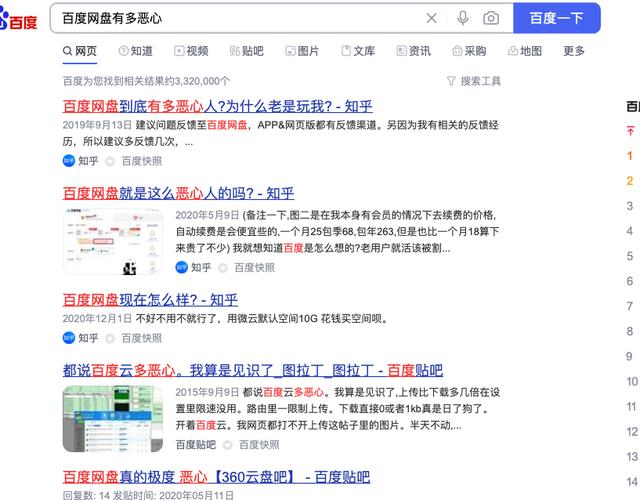Click thumbnail of 都说百度云多恶心 result
This screenshot has width=640, height=500.
tap(113, 418)
